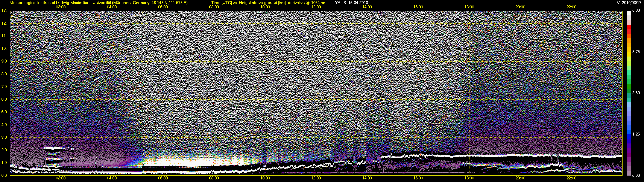Click the 'YALIS: 15-04-2010' label
The width and height of the screenshot is (644, 182).
click(x=351, y=3)
